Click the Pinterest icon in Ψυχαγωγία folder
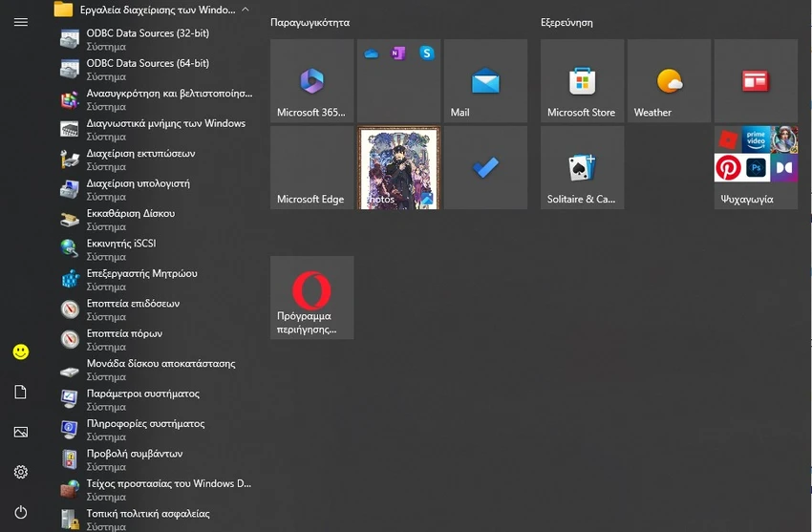This screenshot has width=812, height=532. click(728, 168)
